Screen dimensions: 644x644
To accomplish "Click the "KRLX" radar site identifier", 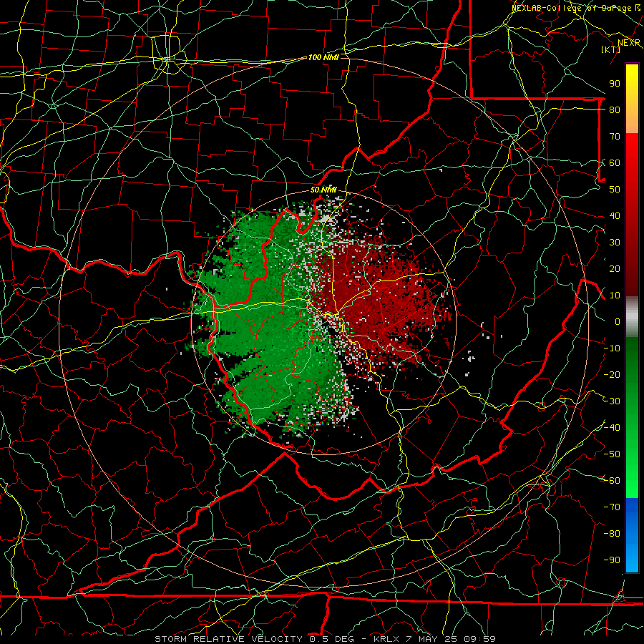I will [386, 639].
